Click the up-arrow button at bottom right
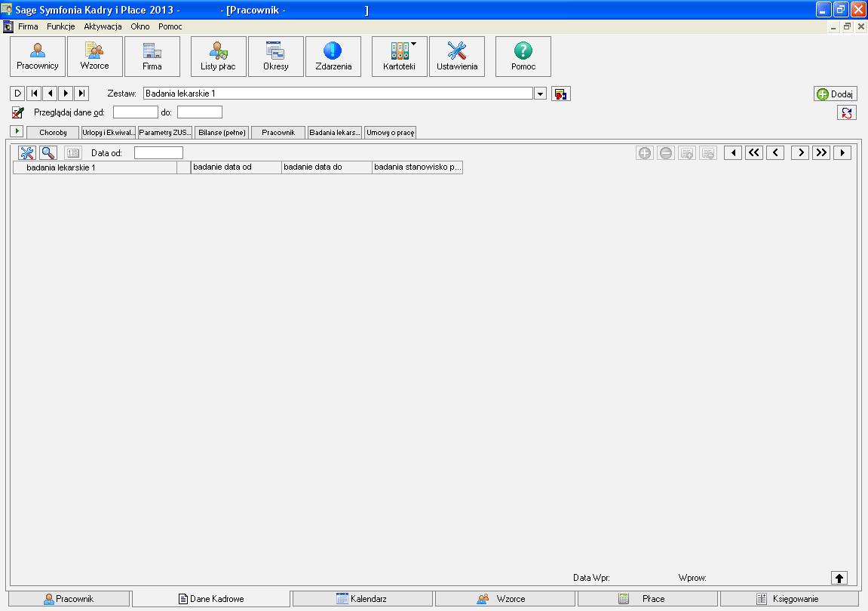This screenshot has height=611, width=868. tap(839, 578)
